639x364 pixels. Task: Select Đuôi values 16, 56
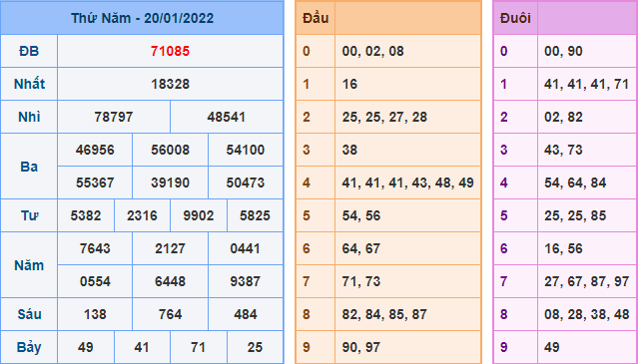coord(563,248)
